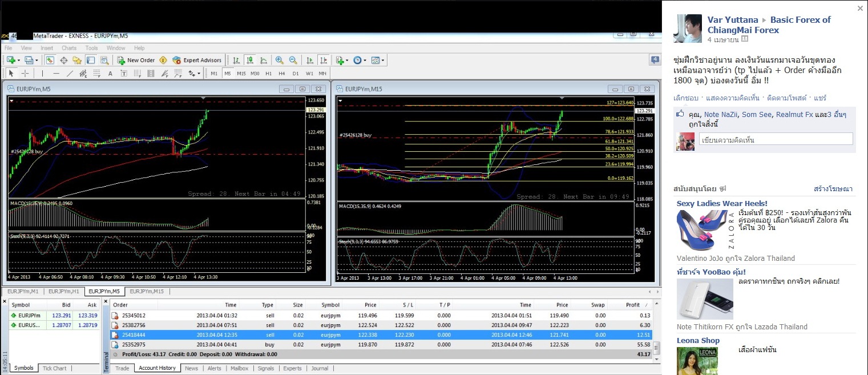
Task: Expand the Profiles dropdown arrow
Action: [x=37, y=60]
